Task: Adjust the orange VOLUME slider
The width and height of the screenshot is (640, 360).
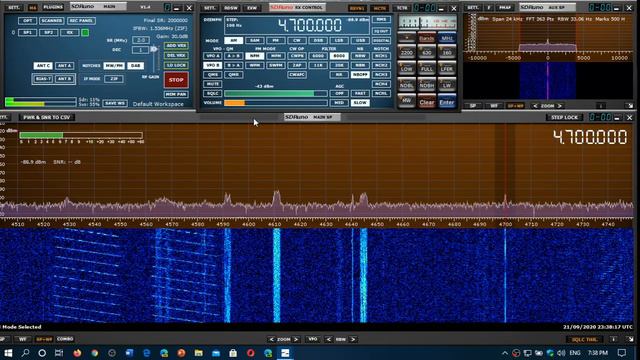Action: click(276, 103)
